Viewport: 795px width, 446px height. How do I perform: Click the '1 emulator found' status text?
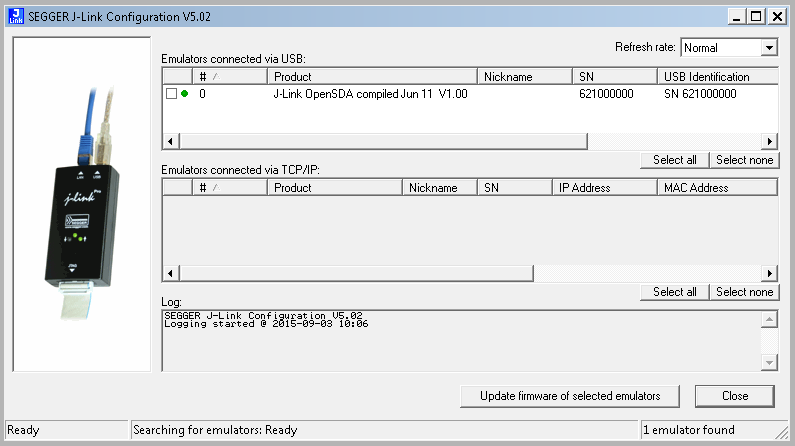(689, 430)
